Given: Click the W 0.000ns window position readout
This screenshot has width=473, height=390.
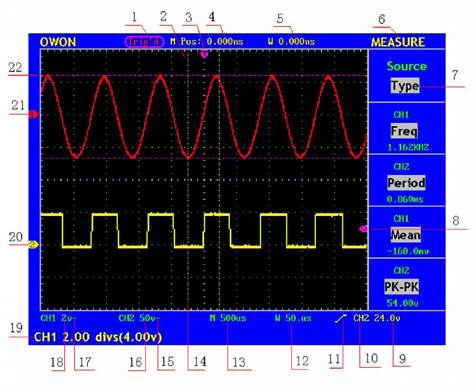Looking at the screenshot, I should click(x=291, y=42).
